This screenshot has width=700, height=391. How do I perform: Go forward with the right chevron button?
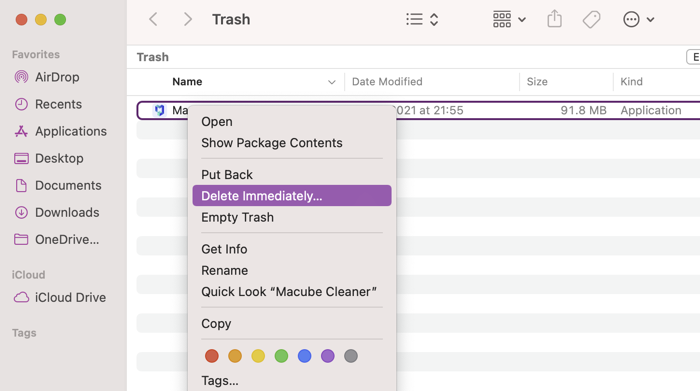(x=188, y=19)
